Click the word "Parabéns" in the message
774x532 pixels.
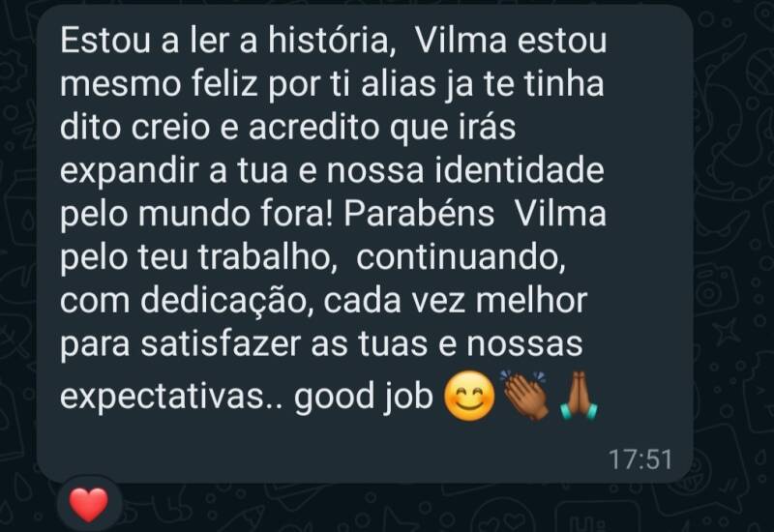click(419, 214)
